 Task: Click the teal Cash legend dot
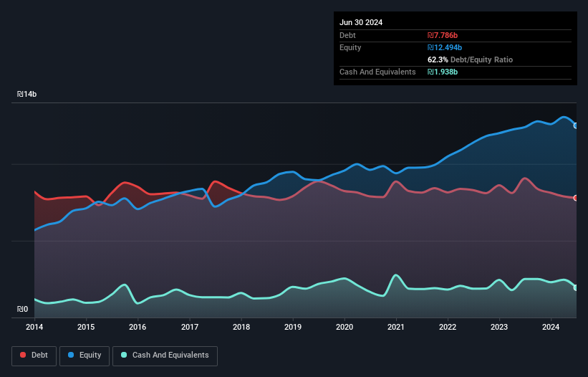pos(124,355)
